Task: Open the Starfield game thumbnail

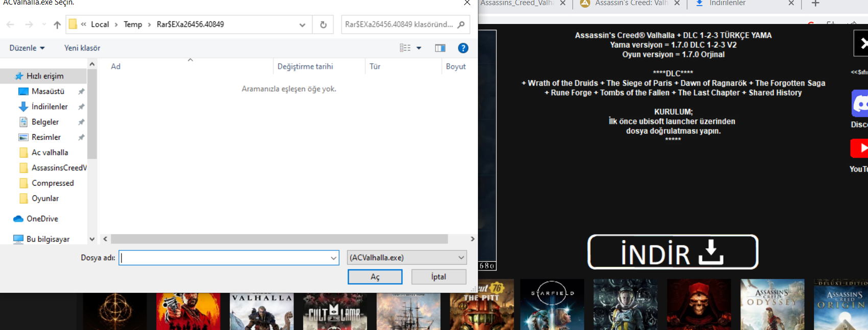Action: (x=552, y=304)
